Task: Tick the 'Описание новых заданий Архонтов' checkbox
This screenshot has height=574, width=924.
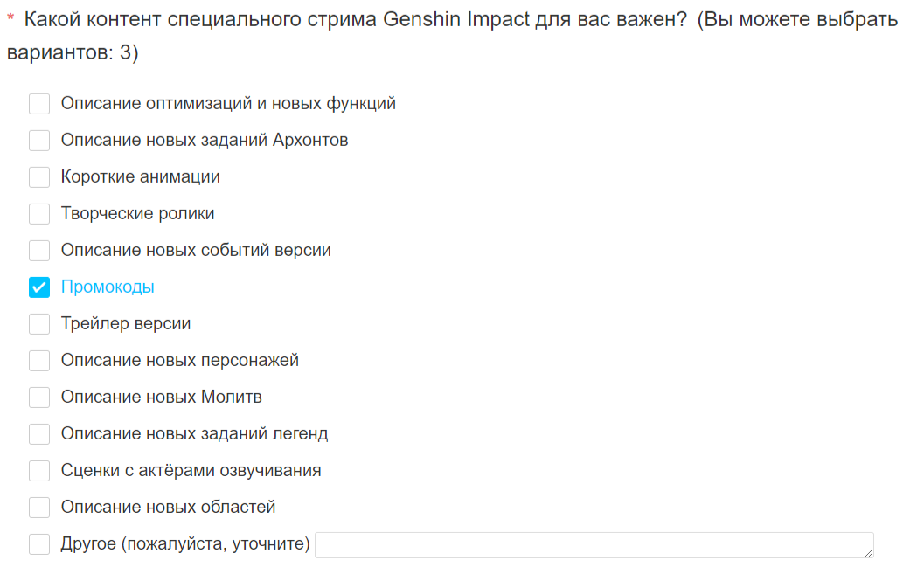Action: coord(39,140)
